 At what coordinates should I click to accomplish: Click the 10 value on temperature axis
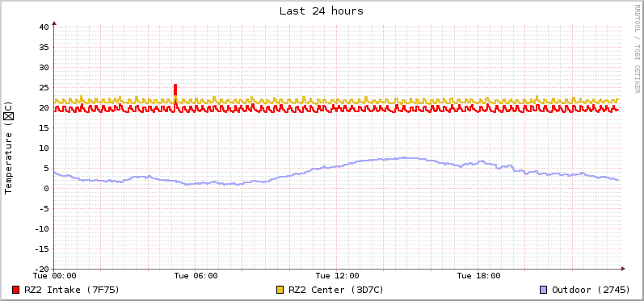[44, 148]
